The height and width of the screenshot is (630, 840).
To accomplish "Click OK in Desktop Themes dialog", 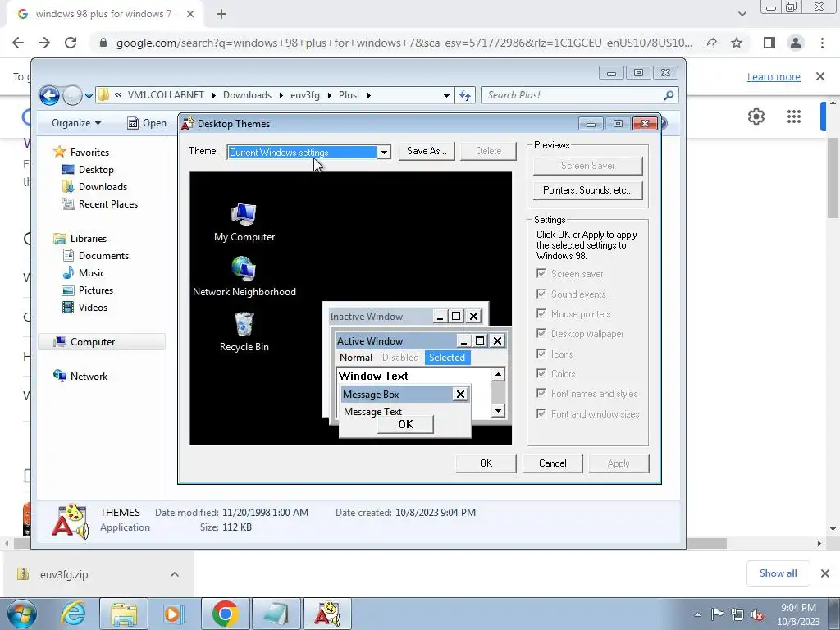I will point(486,463).
